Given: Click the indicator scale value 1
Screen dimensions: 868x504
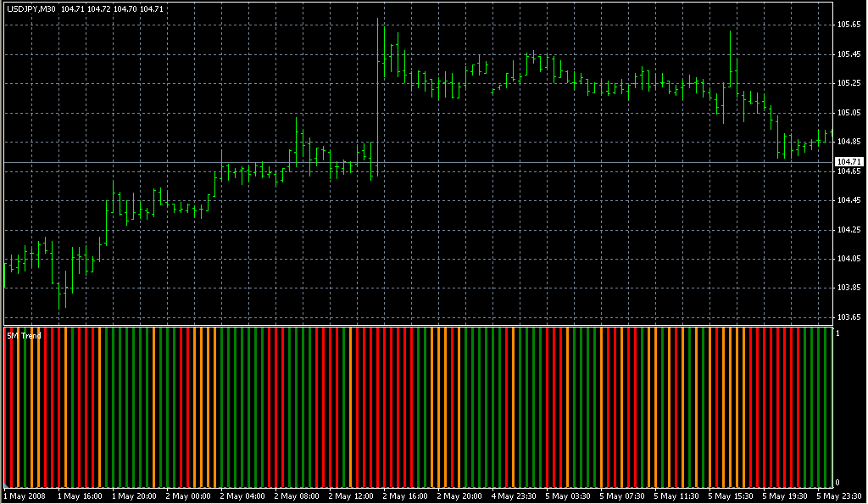Looking at the screenshot, I should pyautogui.click(x=838, y=333).
